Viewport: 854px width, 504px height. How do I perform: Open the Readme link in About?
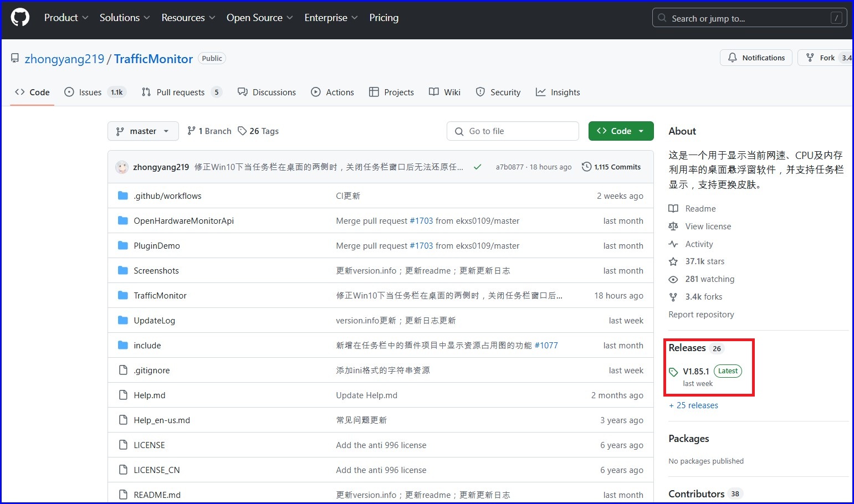click(x=692, y=208)
